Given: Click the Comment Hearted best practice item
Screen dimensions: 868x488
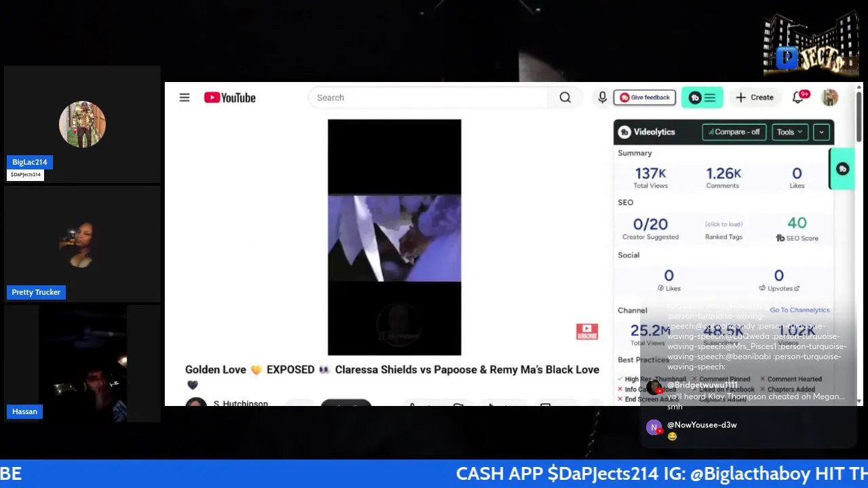Looking at the screenshot, I should pos(791,380).
